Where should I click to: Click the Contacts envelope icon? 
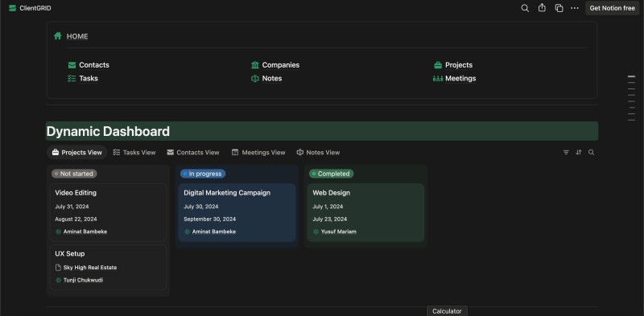(72, 65)
